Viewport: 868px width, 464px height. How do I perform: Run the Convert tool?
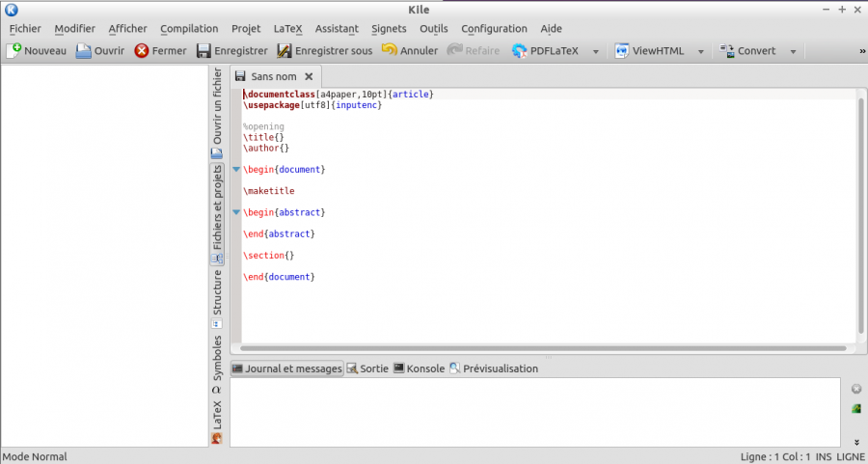[x=747, y=51]
